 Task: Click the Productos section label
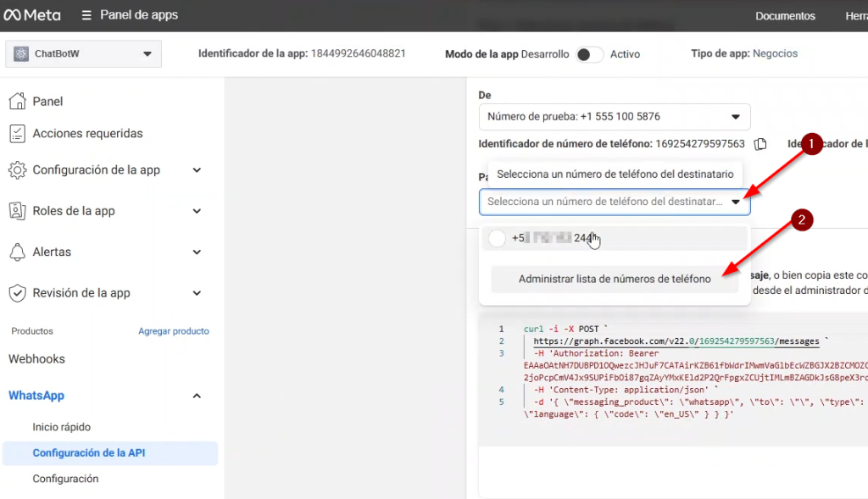click(32, 330)
